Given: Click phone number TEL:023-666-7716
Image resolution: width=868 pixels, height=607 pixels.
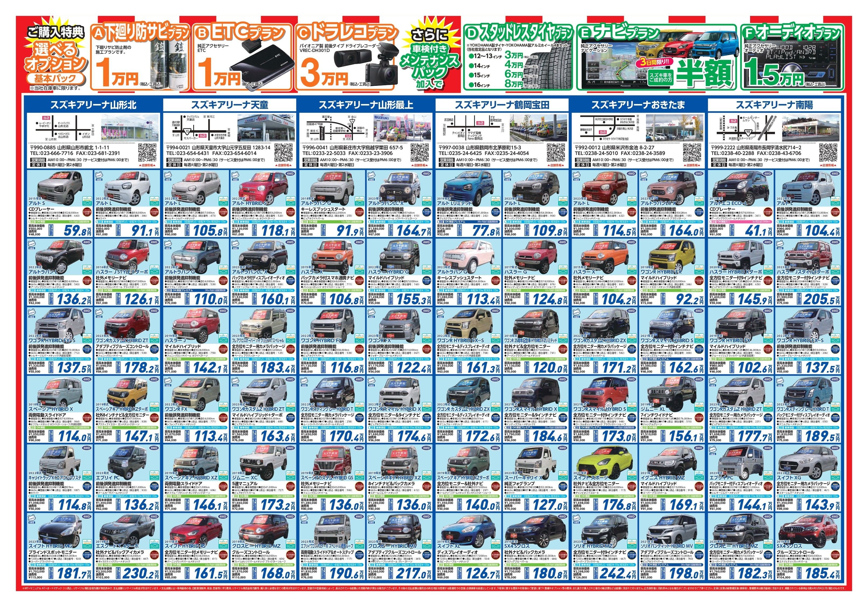Looking at the screenshot, I should click(52, 153).
